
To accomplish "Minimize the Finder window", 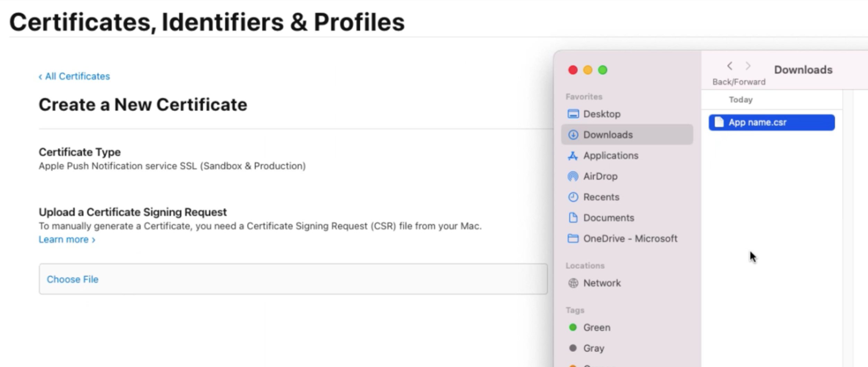I will [588, 70].
